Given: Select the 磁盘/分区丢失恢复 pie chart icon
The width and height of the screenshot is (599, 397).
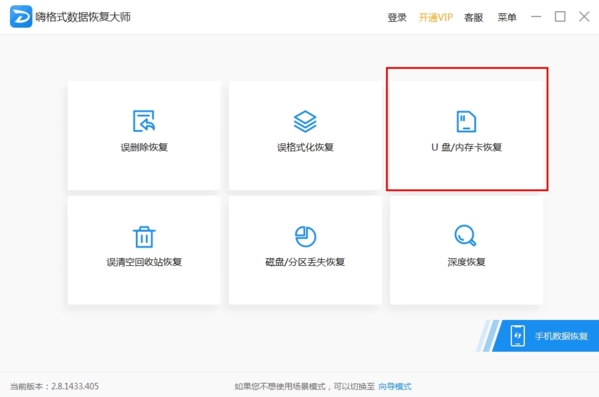Looking at the screenshot, I should pos(305,236).
